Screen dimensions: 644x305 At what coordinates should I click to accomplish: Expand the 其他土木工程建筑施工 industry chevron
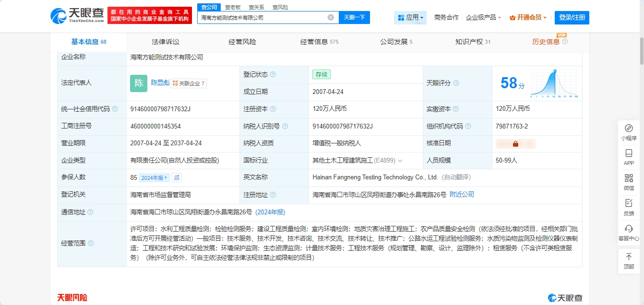[x=400, y=161]
